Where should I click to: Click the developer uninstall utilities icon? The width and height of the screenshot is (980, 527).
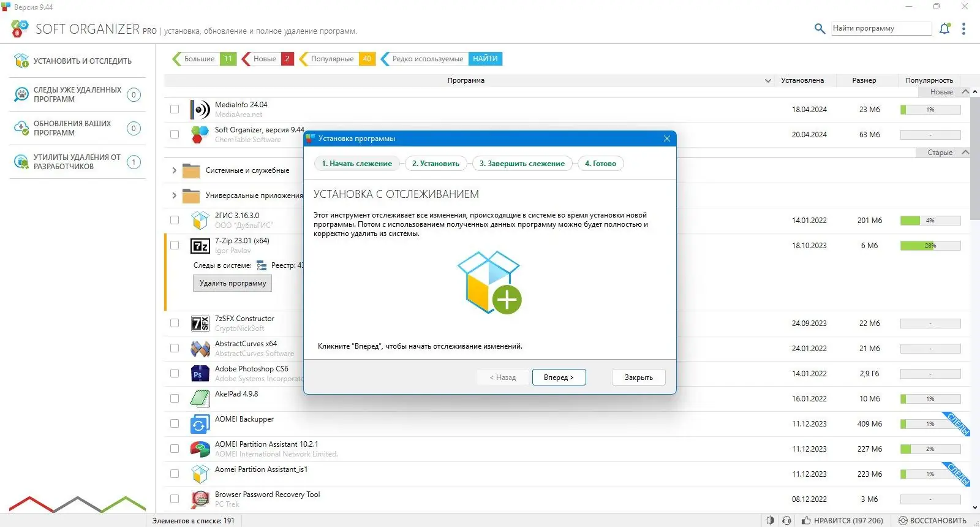(21, 162)
